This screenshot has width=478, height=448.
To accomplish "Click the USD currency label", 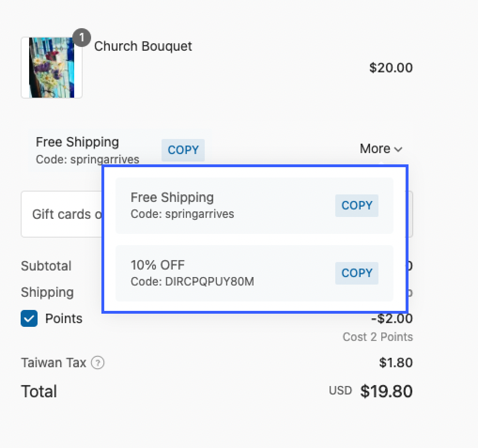I will pyautogui.click(x=340, y=390).
